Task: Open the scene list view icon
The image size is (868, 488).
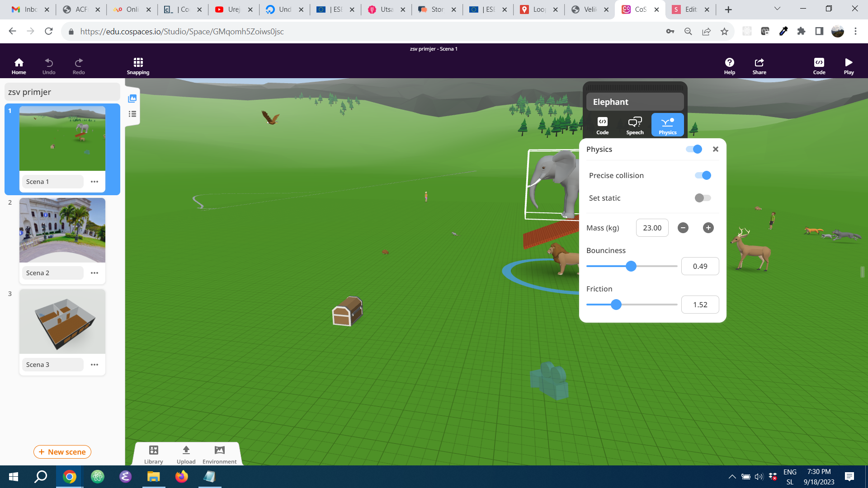Action: pos(132,114)
